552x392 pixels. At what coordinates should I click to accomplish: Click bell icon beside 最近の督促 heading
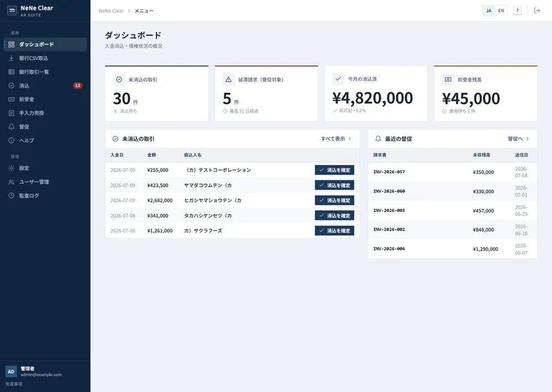tap(378, 139)
